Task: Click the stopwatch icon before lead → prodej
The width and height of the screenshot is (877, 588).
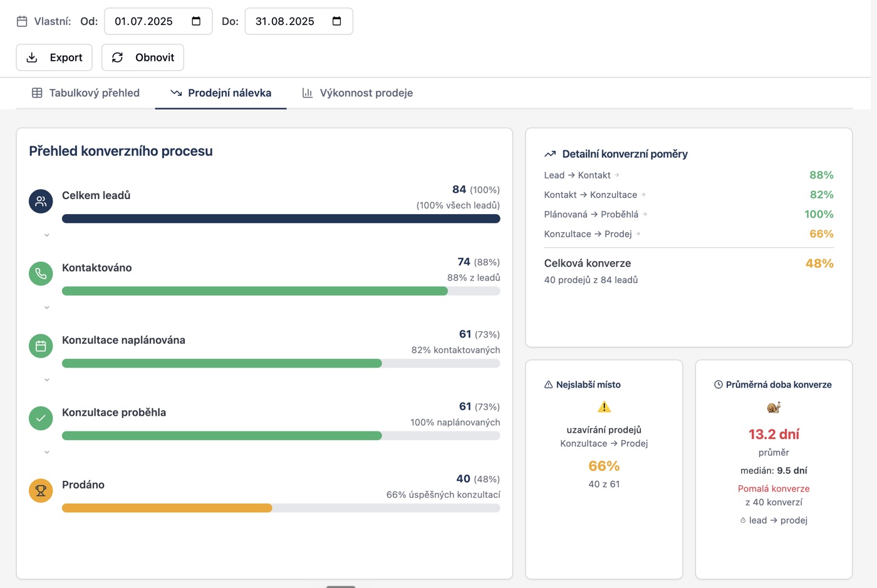Action: [743, 520]
